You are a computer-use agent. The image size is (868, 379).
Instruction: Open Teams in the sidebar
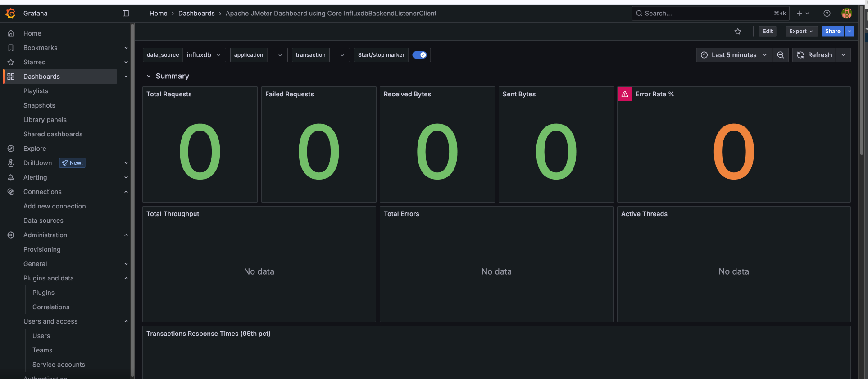pos(42,350)
